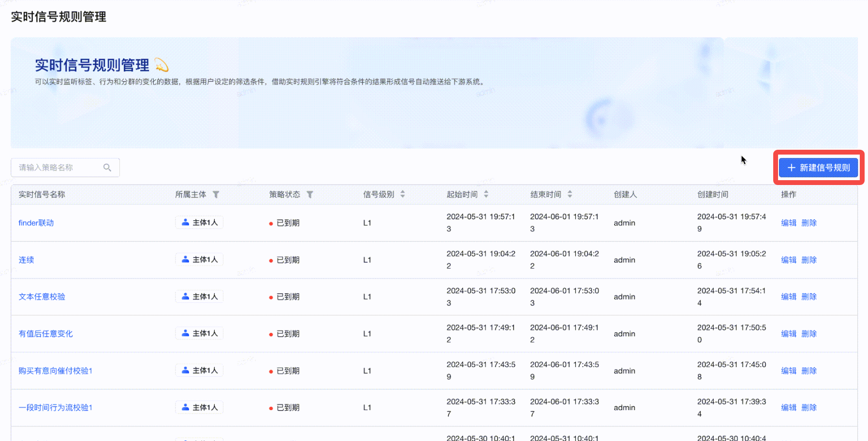Click 操作 column header

coord(789,194)
